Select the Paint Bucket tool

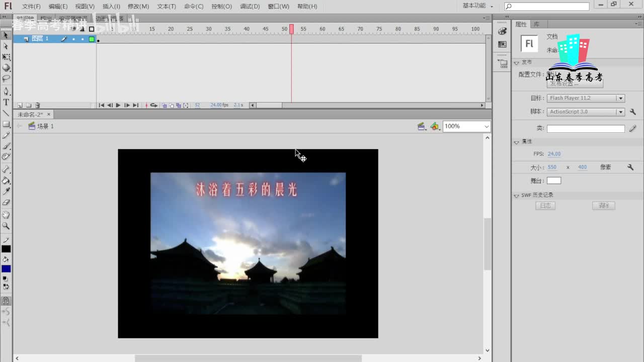[6, 180]
